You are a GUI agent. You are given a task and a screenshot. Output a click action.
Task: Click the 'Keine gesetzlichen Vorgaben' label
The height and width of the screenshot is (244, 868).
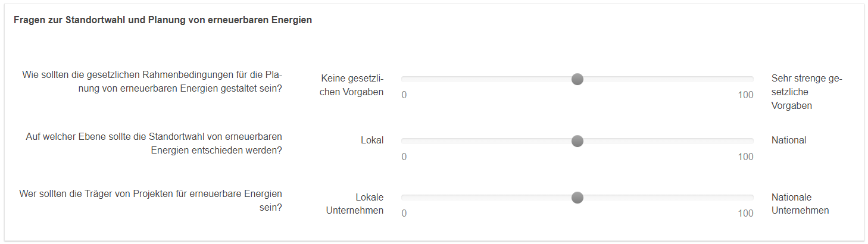point(352,85)
